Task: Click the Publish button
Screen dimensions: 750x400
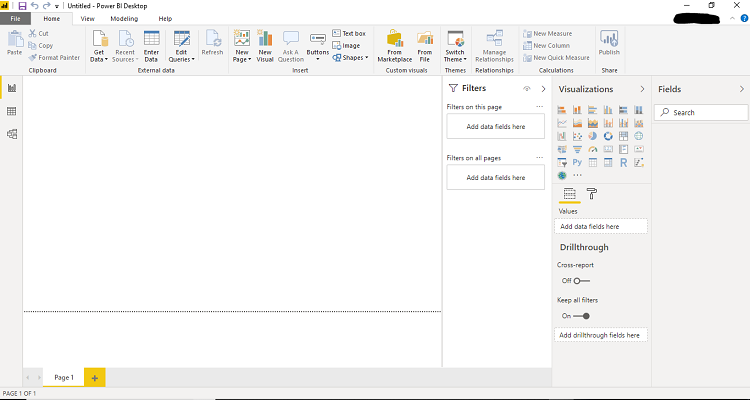Action: (609, 44)
